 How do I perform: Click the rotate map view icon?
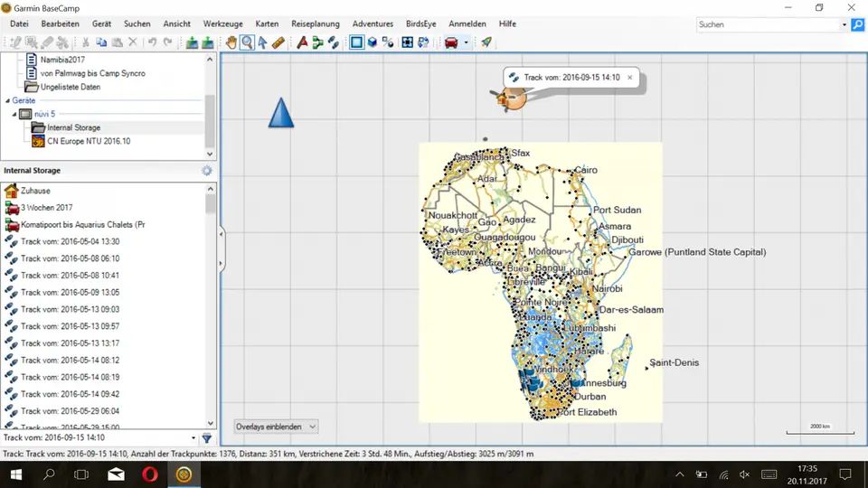(423, 42)
